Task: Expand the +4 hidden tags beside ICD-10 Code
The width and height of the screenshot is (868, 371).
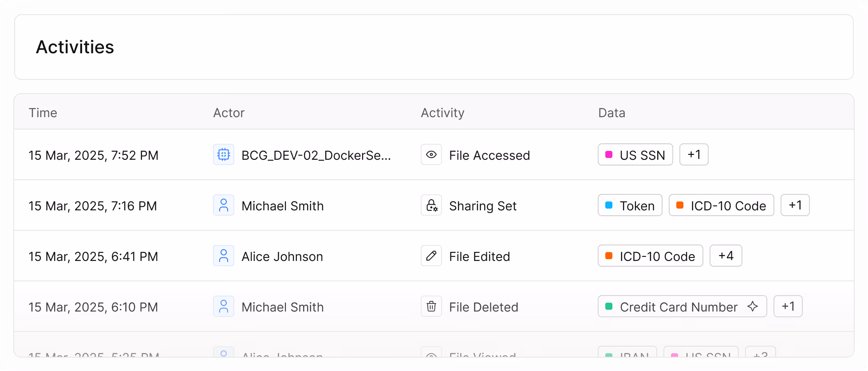Action: (x=726, y=256)
